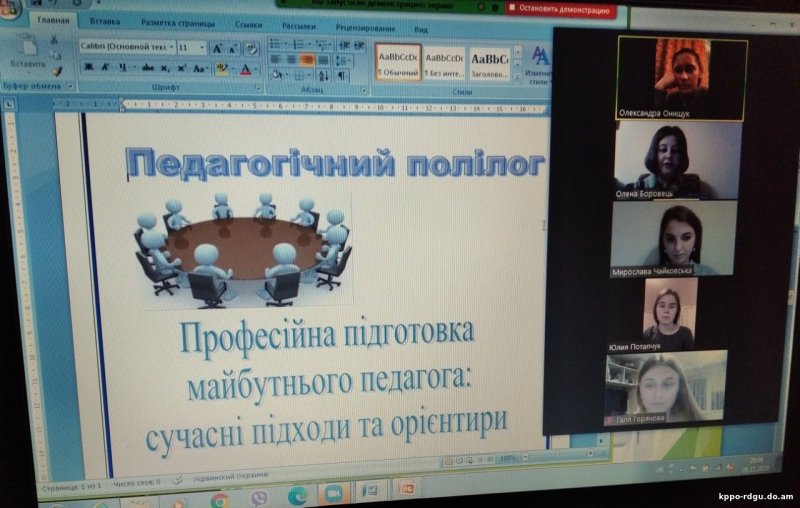
Task: Increase paragraph indent
Action: 359,46
